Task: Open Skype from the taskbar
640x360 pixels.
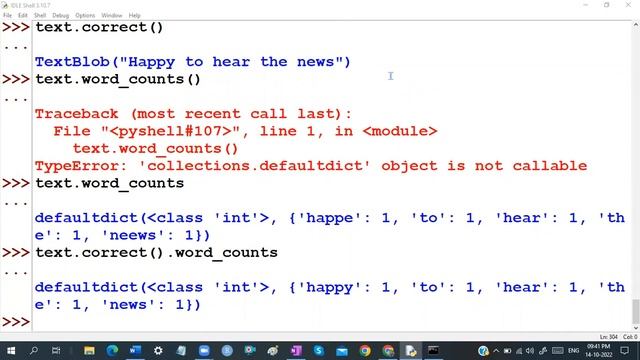Action: click(319, 351)
